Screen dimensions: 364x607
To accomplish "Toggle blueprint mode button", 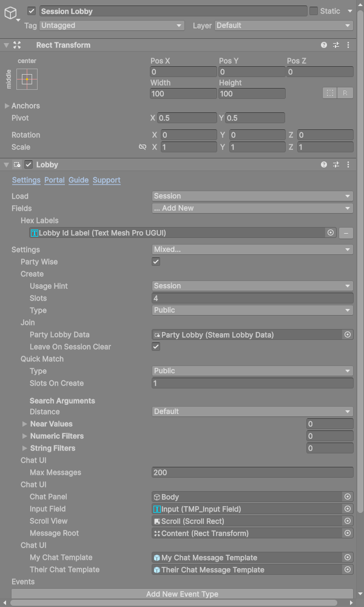I will point(329,93).
